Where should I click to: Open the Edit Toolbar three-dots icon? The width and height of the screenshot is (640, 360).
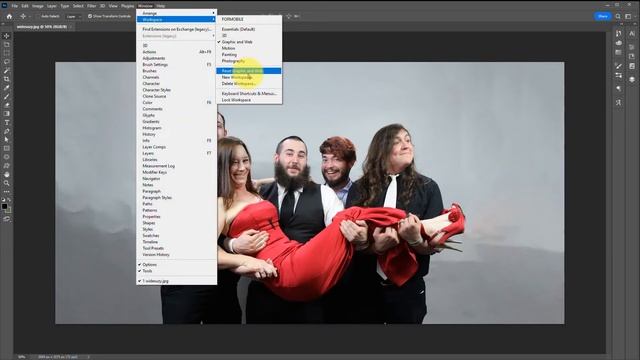pyautogui.click(x=7, y=191)
